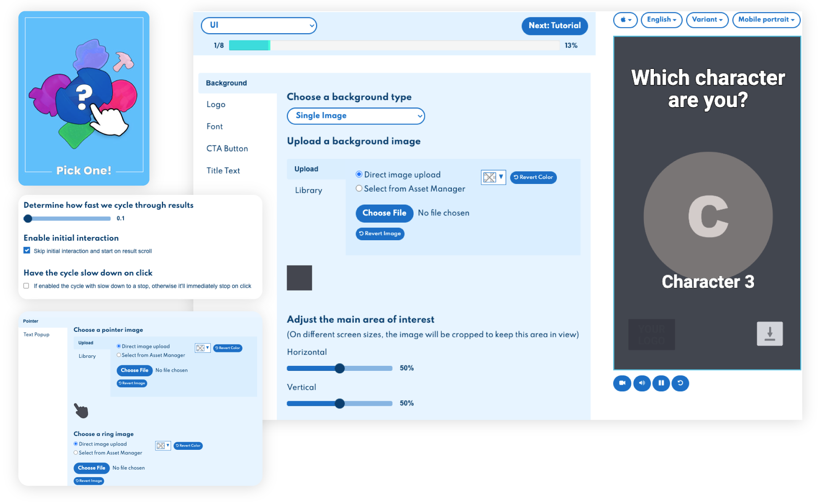The image size is (820, 504).
Task: Mute sound with the speaker icon
Action: pos(642,383)
